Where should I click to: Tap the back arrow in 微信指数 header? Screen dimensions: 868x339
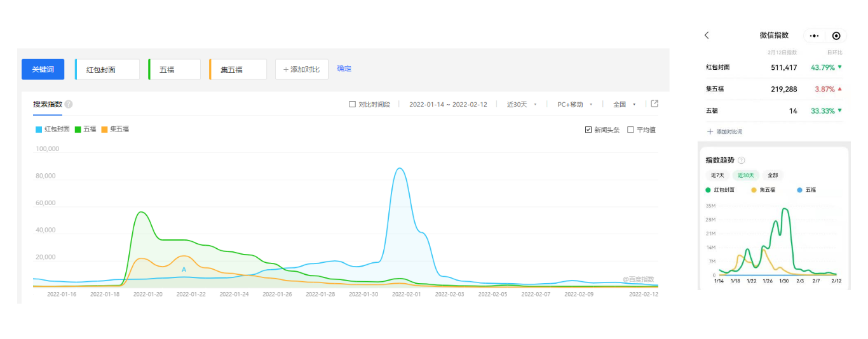point(707,36)
